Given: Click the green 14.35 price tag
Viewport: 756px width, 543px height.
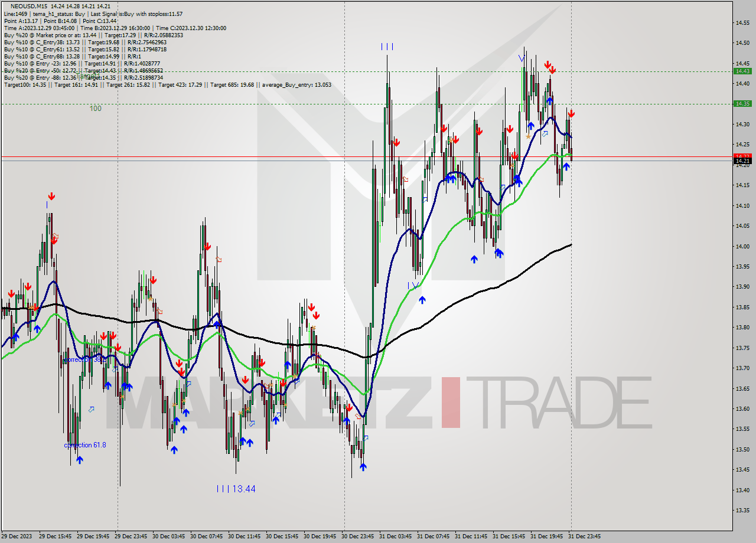Looking at the screenshot, I should (x=742, y=103).
